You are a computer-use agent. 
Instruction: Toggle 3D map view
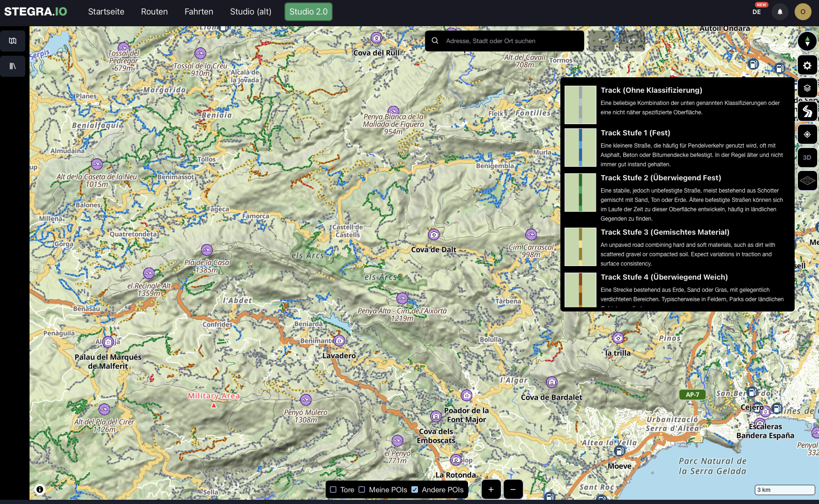[807, 157]
